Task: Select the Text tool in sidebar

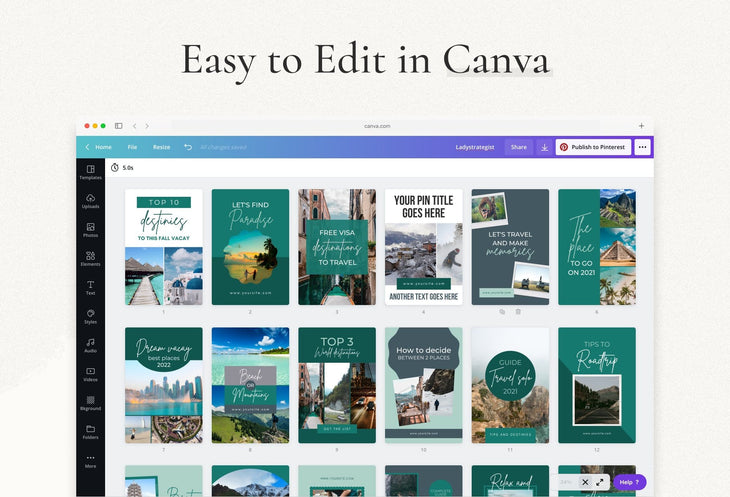Action: click(x=90, y=288)
